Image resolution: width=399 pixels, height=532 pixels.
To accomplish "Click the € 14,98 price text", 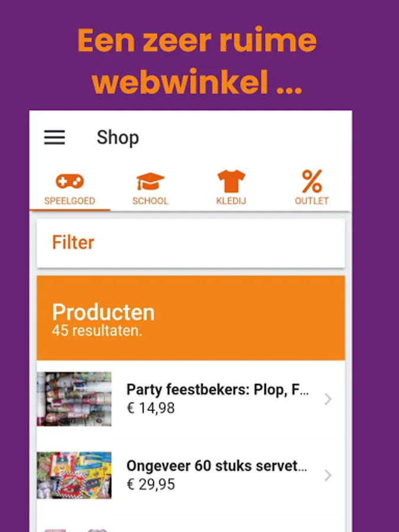I will (x=151, y=408).
